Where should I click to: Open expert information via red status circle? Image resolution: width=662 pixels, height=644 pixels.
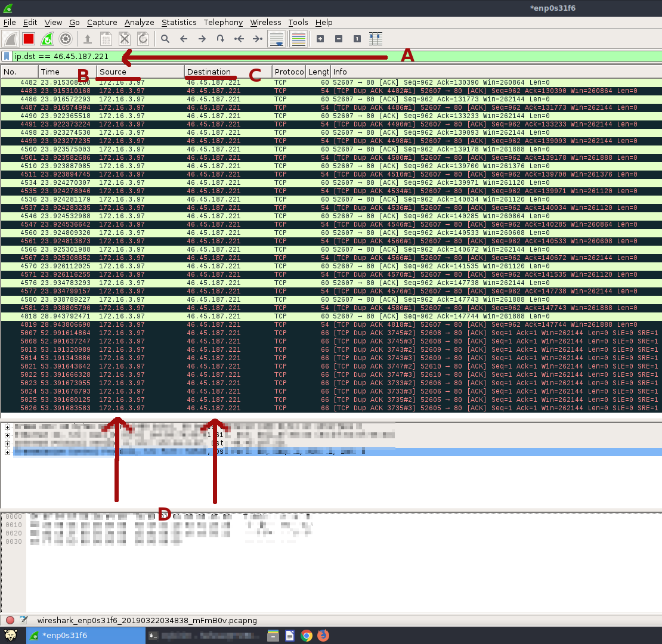click(x=10, y=620)
